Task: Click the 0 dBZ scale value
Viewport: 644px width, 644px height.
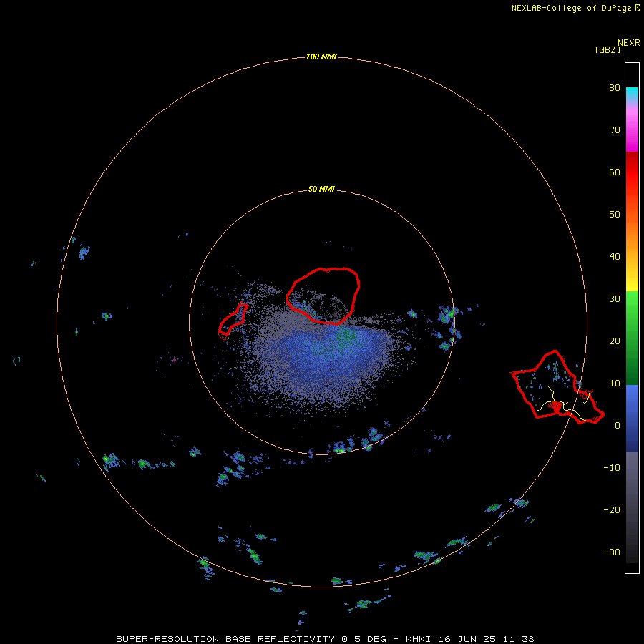Action: 618,426
